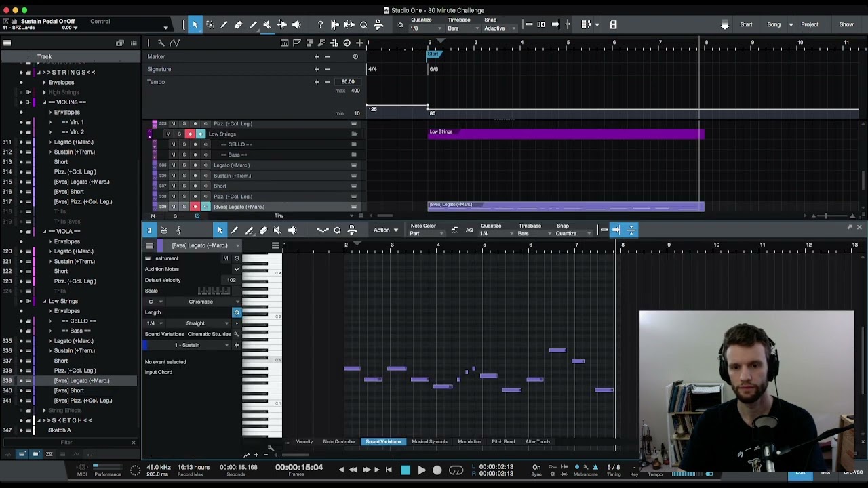Image resolution: width=868 pixels, height=488 pixels.
Task: Mute the Low Strings folder track
Action: (168, 134)
